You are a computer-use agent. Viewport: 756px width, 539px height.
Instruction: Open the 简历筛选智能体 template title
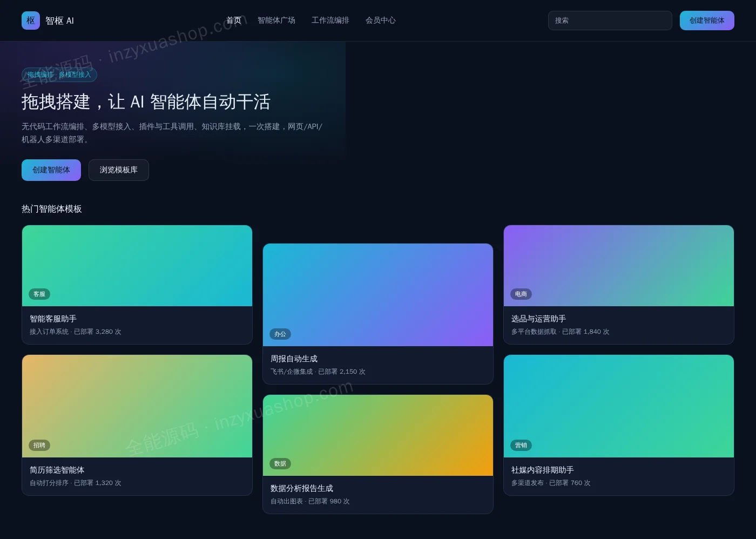57,470
